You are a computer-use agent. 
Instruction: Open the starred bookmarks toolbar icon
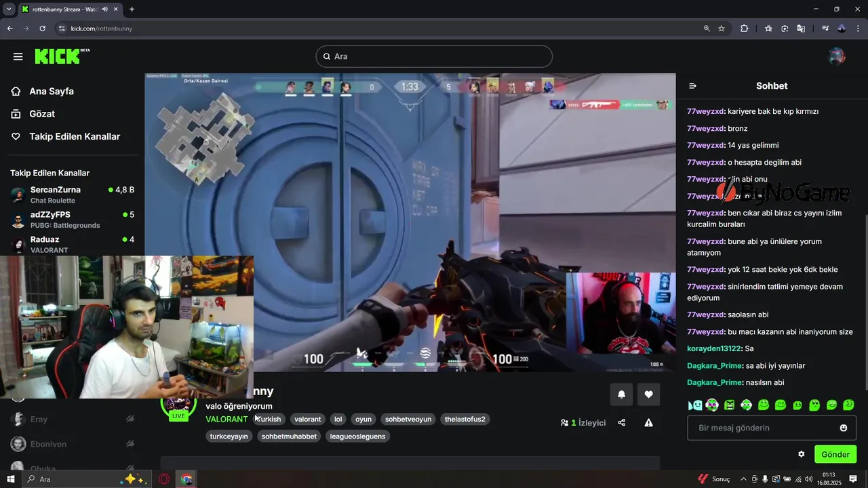tap(768, 28)
